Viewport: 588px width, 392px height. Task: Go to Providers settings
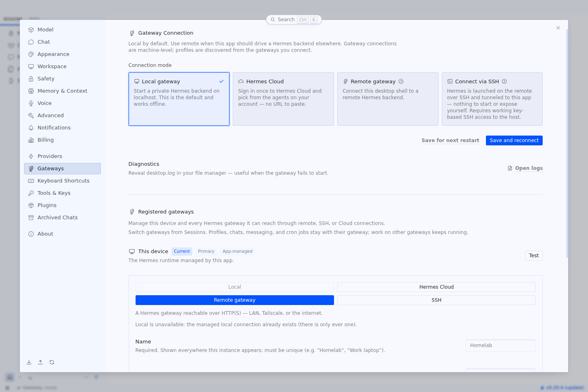coord(62,156)
